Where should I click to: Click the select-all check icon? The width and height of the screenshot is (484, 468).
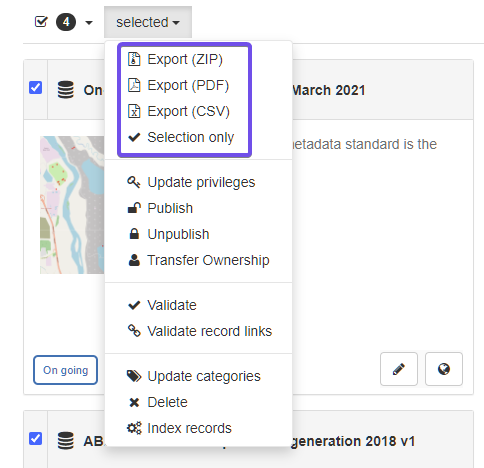[41, 22]
